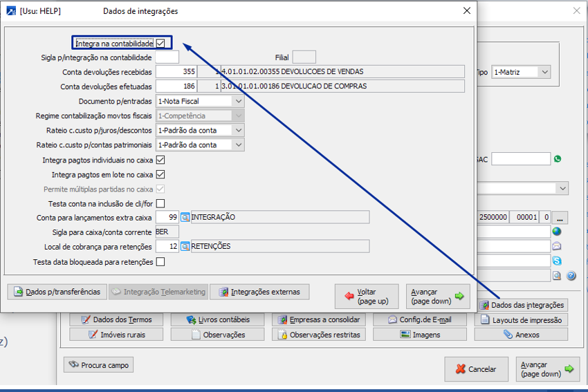Open Observações restritas
The image size is (588, 392).
[319, 335]
